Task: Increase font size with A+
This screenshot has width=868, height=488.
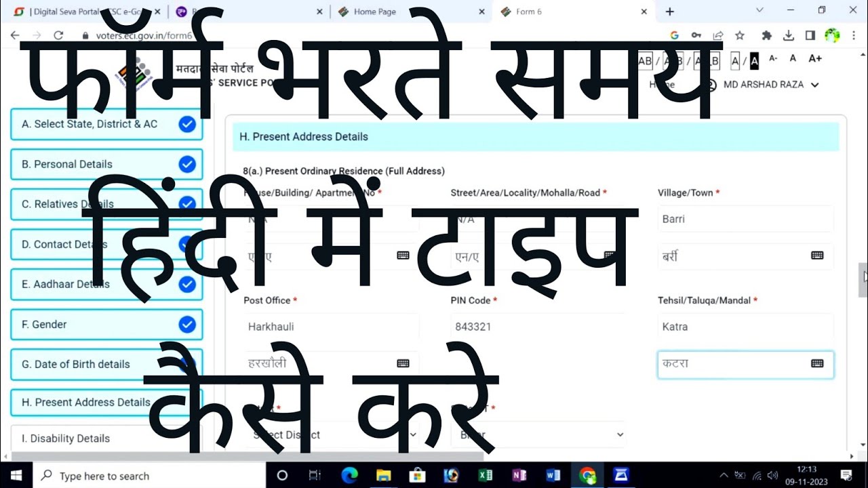Action: click(x=815, y=59)
